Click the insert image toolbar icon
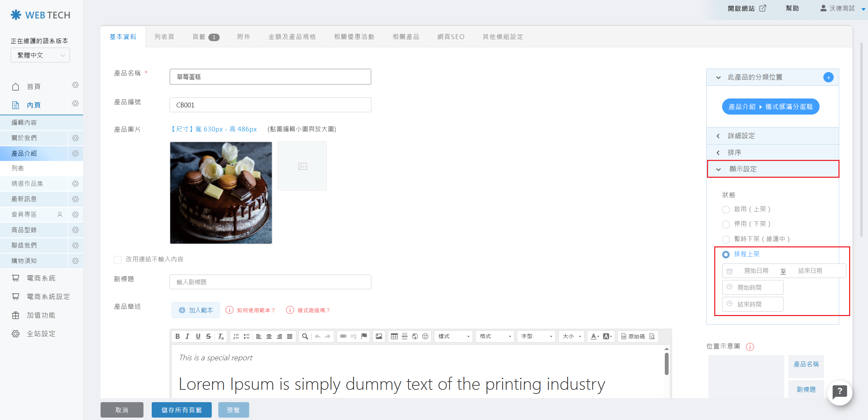This screenshot has width=868, height=420. [x=379, y=336]
